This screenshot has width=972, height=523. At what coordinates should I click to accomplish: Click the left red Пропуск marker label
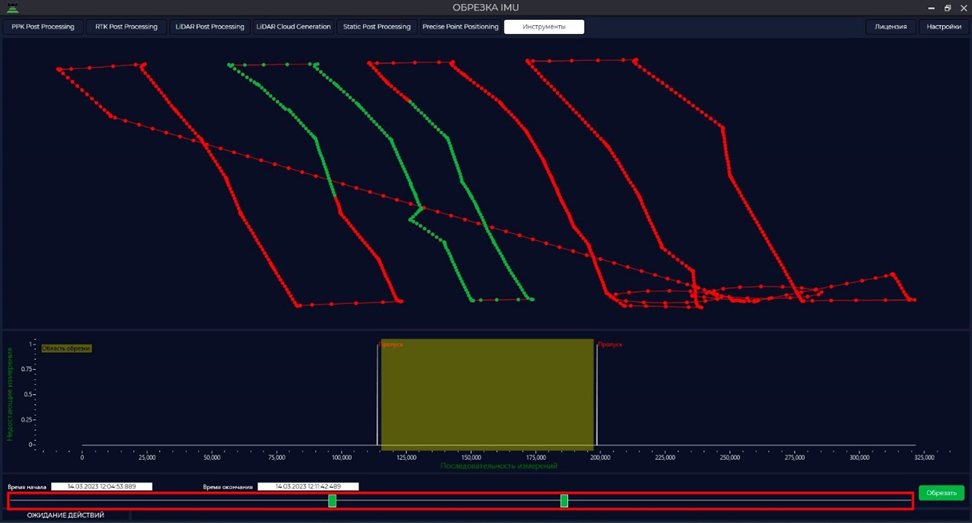pos(392,345)
